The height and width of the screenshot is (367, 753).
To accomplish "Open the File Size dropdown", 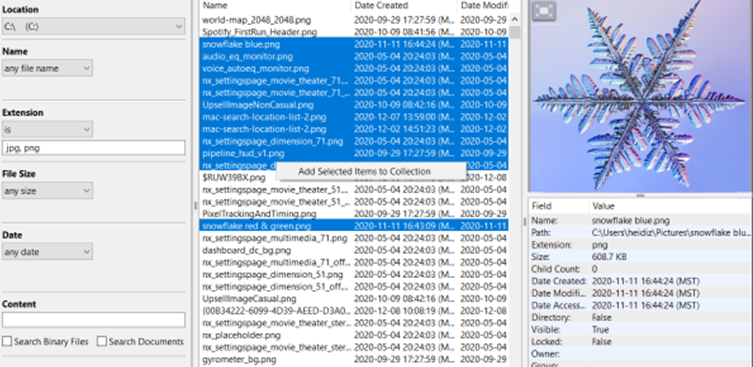I will coord(48,191).
